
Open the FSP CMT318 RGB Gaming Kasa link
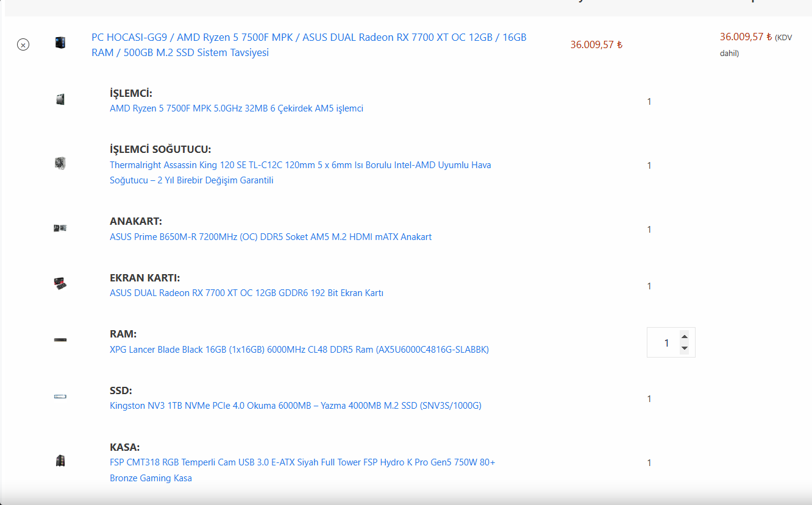(302, 470)
